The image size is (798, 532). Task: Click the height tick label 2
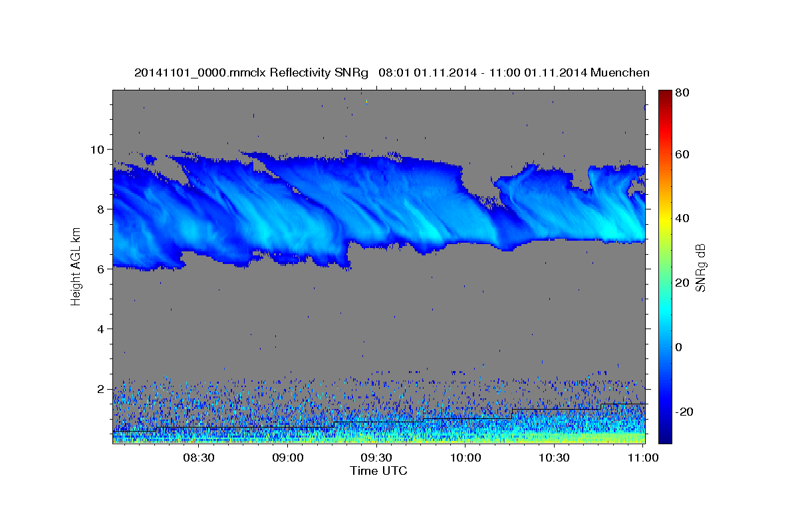coord(102,388)
